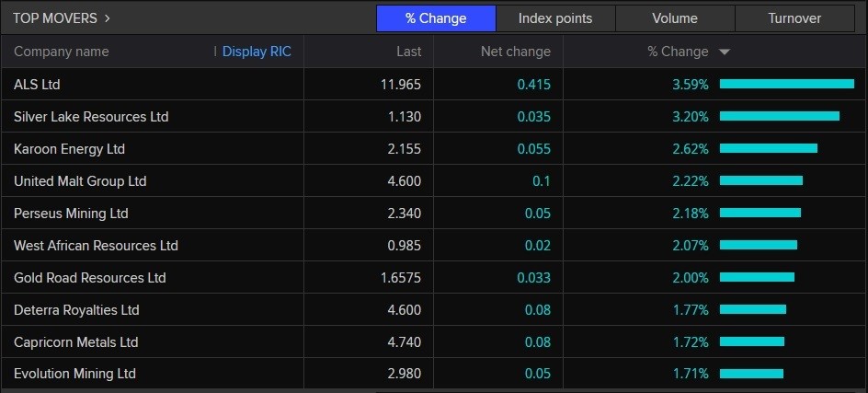Image resolution: width=868 pixels, height=393 pixels.
Task: Select Deterra Royalties Ltd
Action: point(76,310)
